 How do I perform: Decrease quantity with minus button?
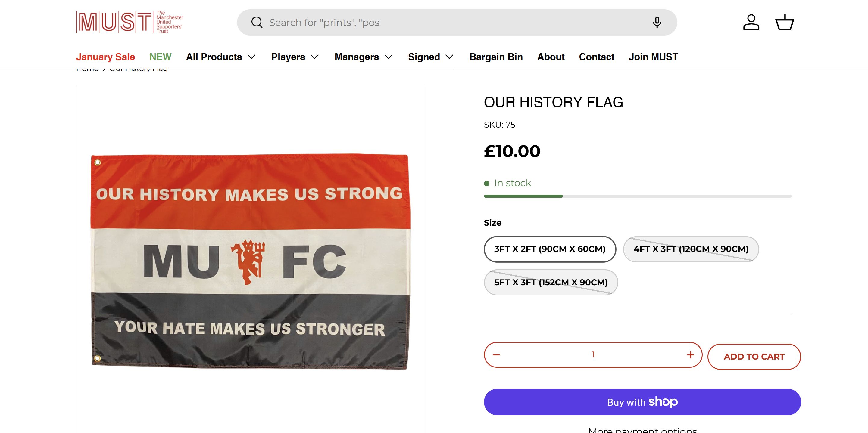click(496, 355)
